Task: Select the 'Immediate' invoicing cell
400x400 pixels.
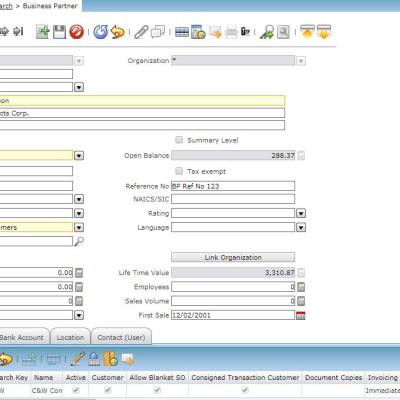Action: [383, 390]
